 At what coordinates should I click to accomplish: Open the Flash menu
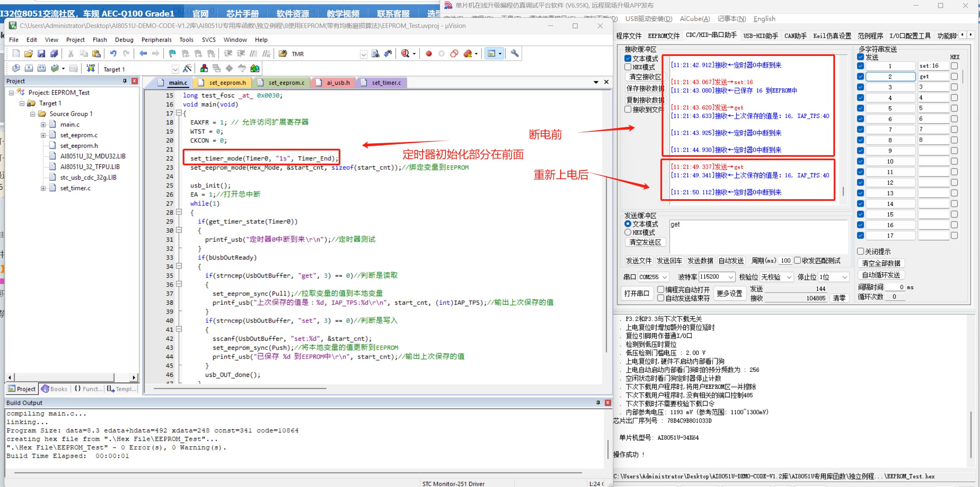point(100,39)
